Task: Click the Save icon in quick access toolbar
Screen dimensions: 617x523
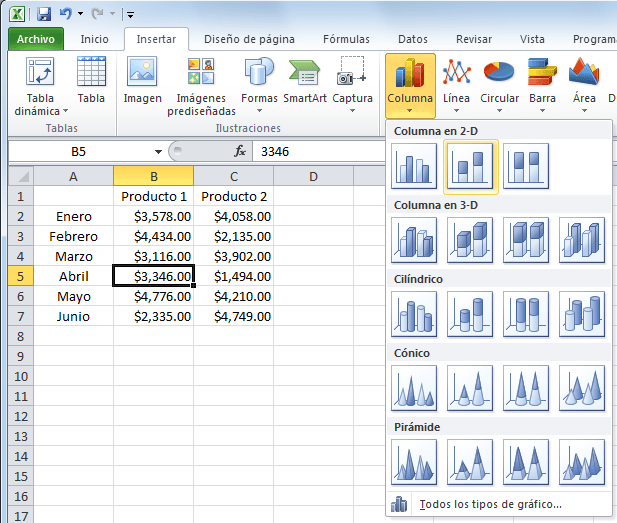Action: (x=44, y=14)
